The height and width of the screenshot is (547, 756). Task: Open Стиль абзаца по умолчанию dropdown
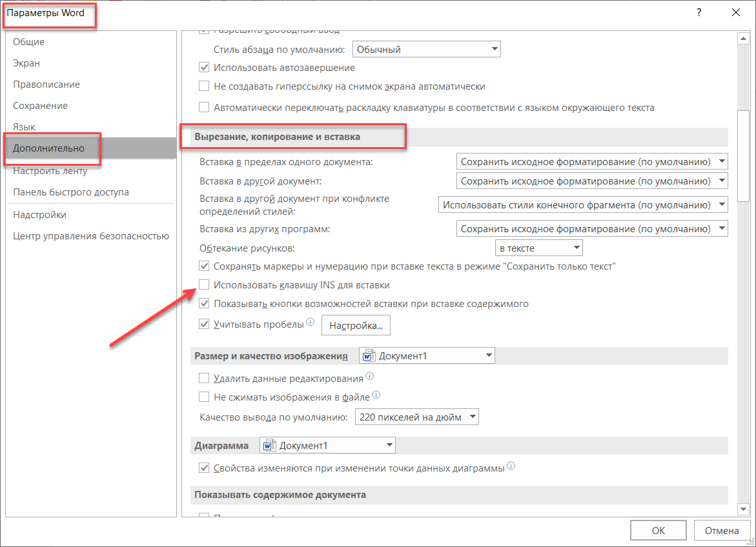point(427,49)
